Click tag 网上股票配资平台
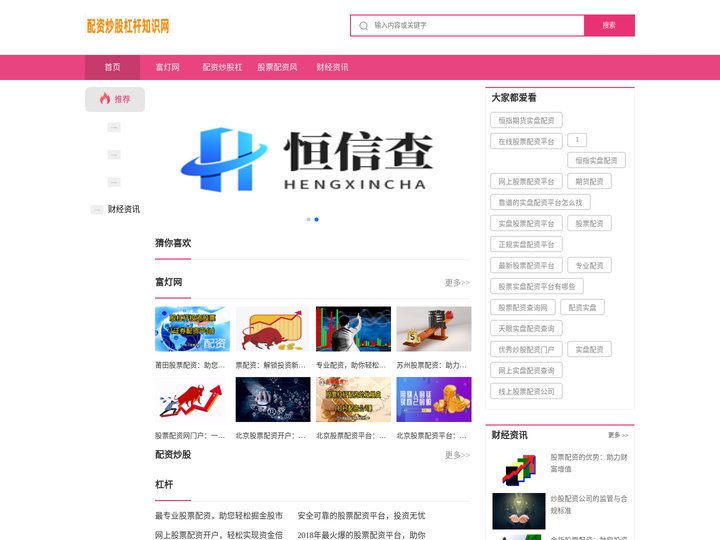The height and width of the screenshot is (540, 720). click(x=526, y=181)
